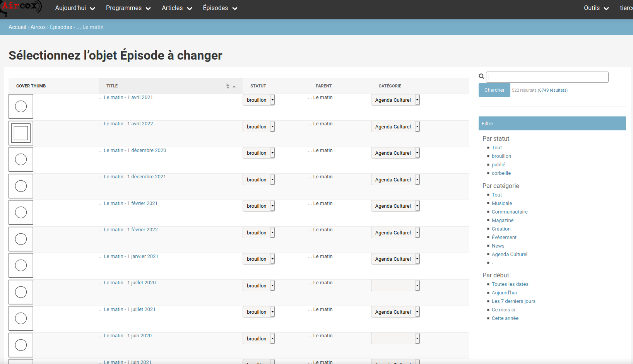Open status dropdown for 1 juin 2020
The height and width of the screenshot is (364, 633).
coord(258,339)
